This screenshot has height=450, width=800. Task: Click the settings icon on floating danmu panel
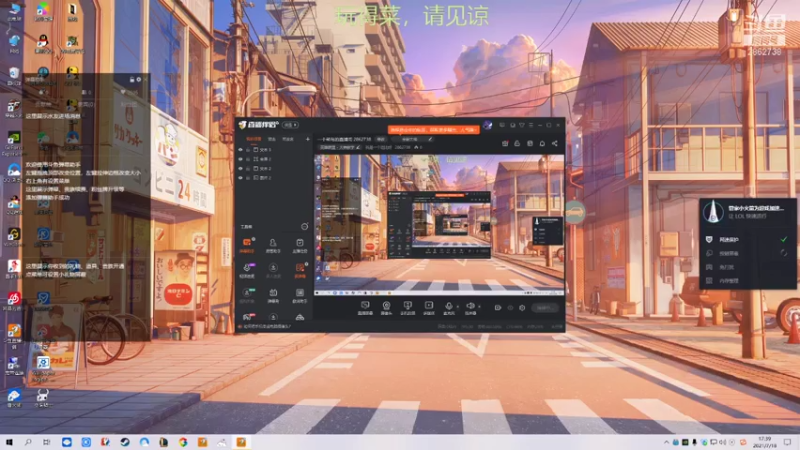coord(139,80)
